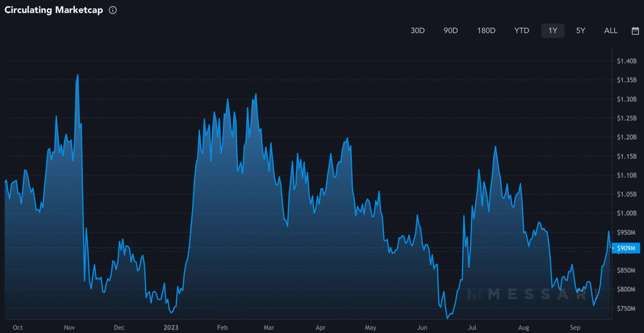Click the Circulating Marketcap title
This screenshot has height=333, width=644.
(54, 10)
